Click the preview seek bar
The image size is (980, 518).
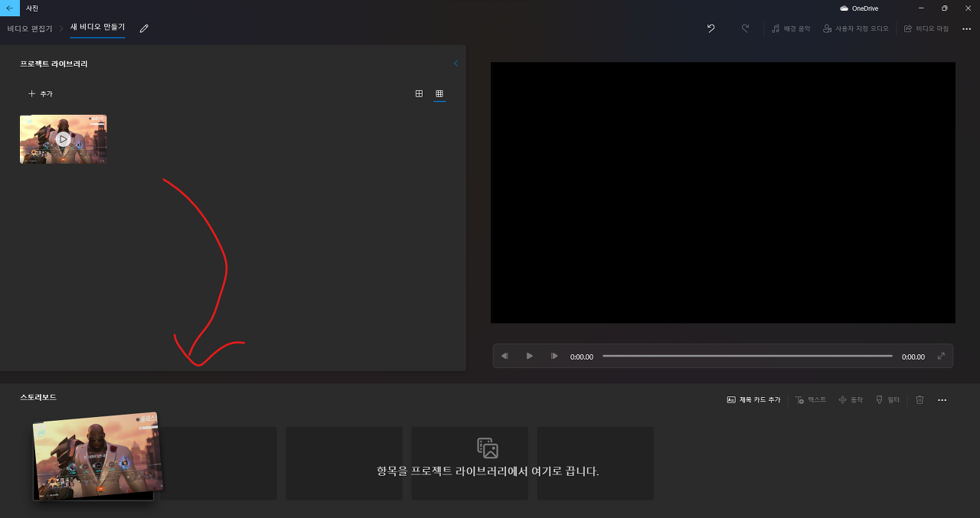[x=747, y=356]
